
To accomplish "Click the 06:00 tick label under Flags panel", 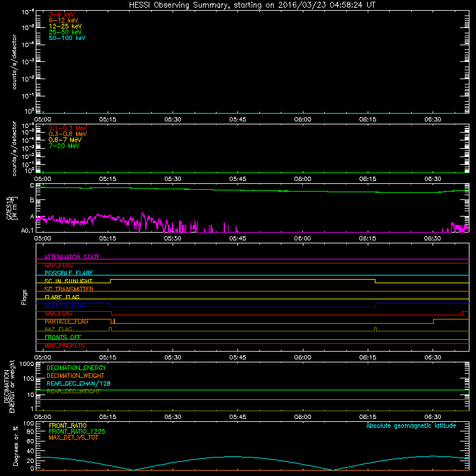I will coord(303,358).
